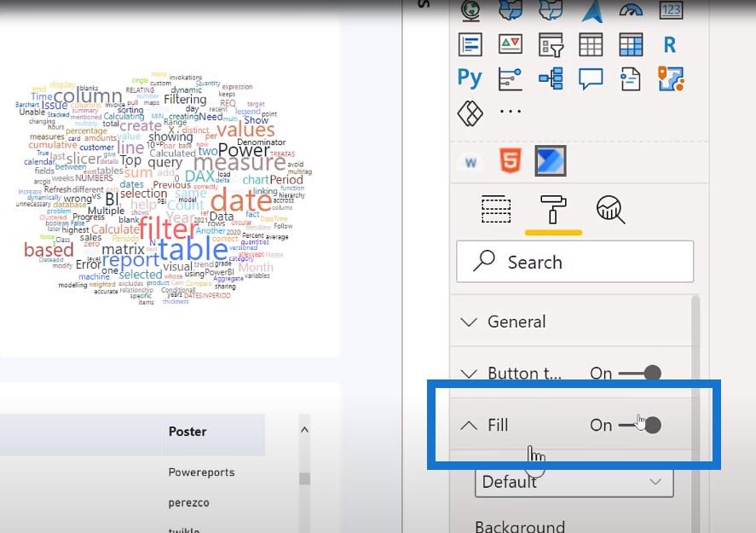Select the Key influencers visual icon
This screenshot has height=533, width=756.
510,79
